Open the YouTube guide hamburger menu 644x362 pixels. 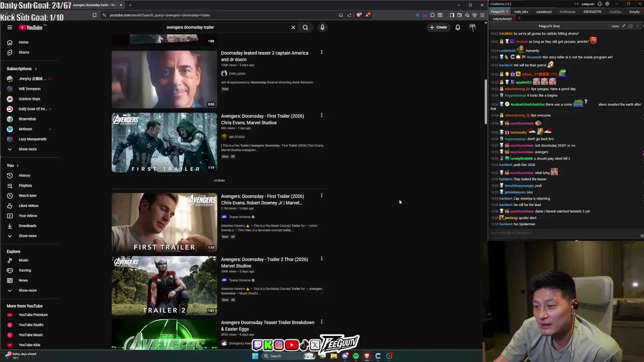coord(10,28)
